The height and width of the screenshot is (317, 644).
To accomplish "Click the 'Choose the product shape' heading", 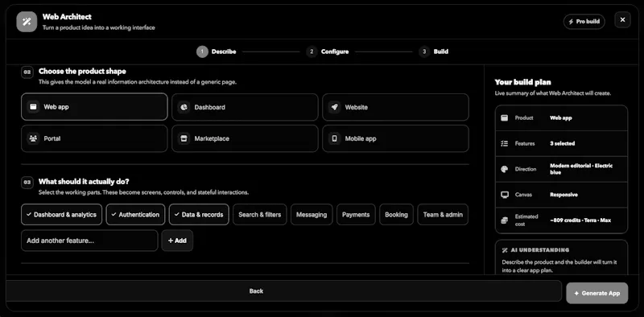I will click(82, 72).
